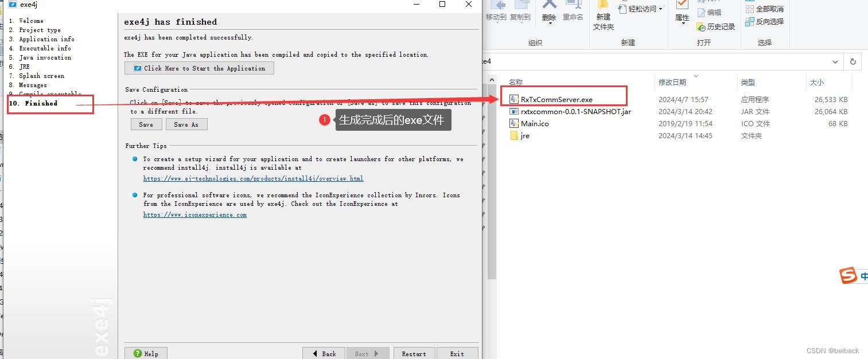Select step 6 JRE in sidebar
Image resolution: width=868 pixels, height=359 pixels.
[x=19, y=67]
